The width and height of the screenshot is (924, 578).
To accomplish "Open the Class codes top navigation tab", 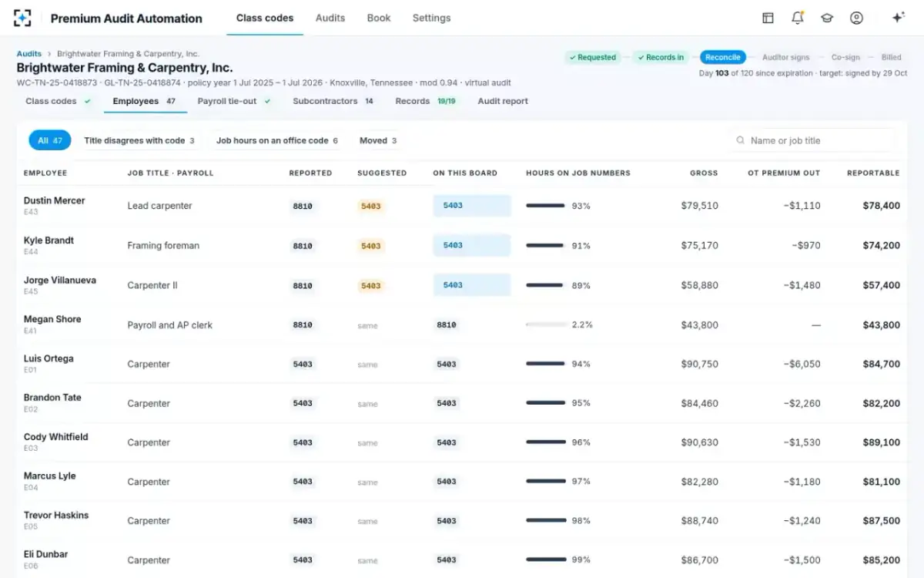I will point(265,18).
